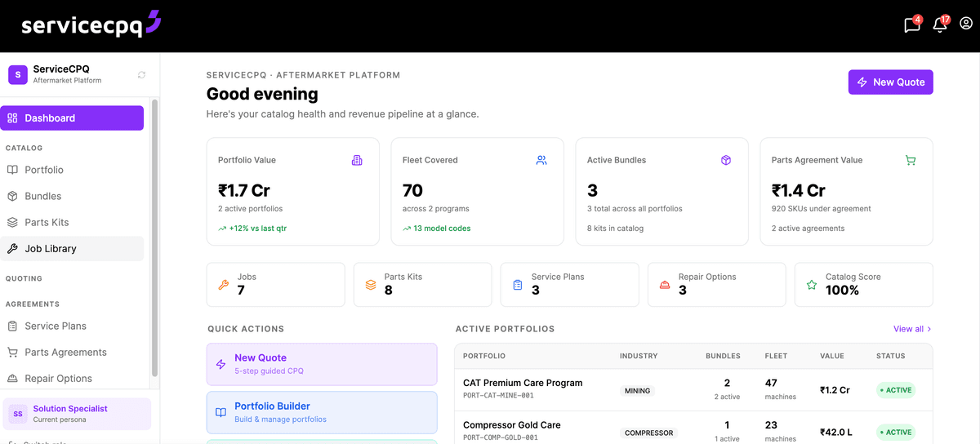Open the user account profile icon

pyautogui.click(x=966, y=24)
